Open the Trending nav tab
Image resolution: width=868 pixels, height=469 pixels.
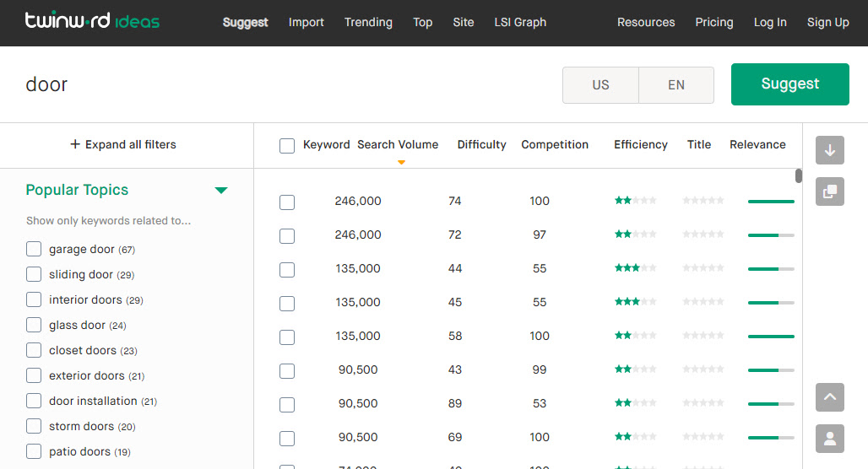pos(368,22)
